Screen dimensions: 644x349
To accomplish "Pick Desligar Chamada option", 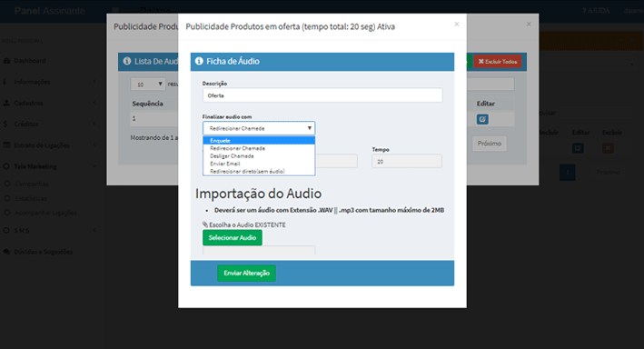I will point(259,156).
